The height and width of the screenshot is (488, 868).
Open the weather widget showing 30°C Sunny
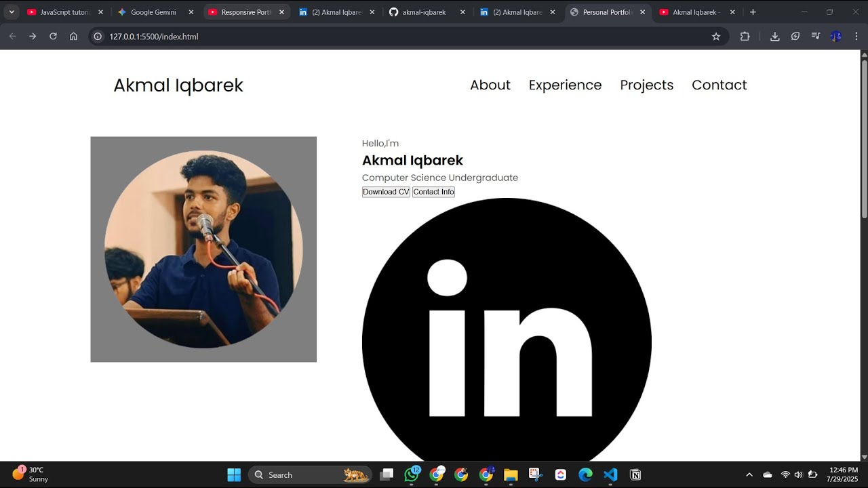[31, 474]
